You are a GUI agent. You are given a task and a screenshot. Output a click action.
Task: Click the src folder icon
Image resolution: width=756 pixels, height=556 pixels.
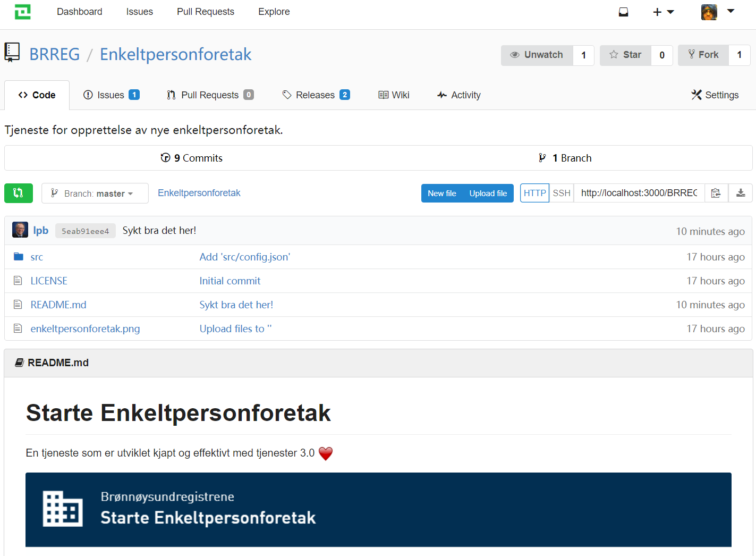coord(19,257)
